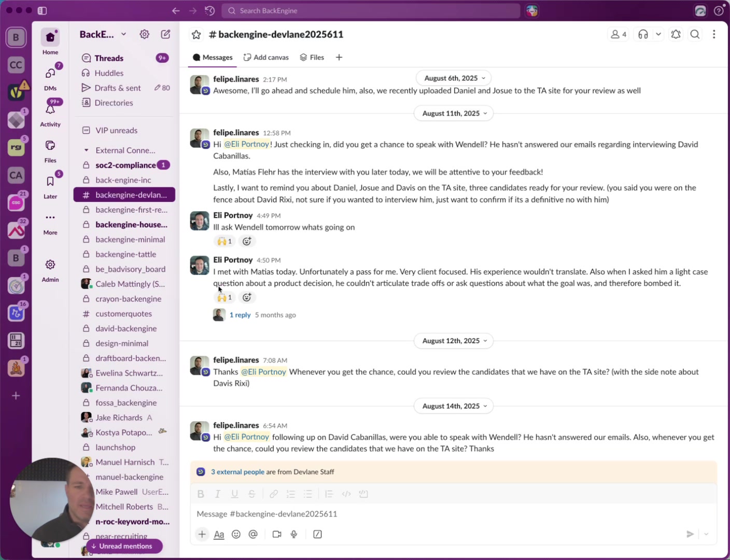Record a video clip from composer
The height and width of the screenshot is (560, 730).
[277, 534]
